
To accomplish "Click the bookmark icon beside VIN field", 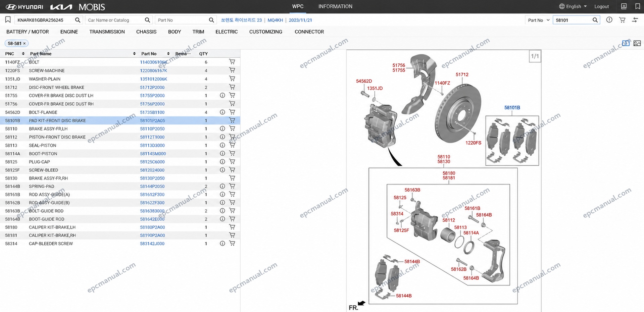I will tap(8, 20).
